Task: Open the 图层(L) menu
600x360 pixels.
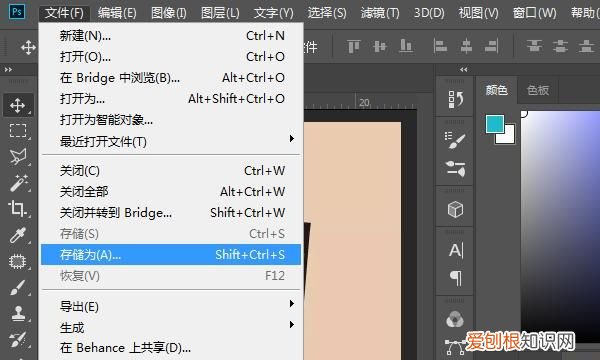Action: 220,13
